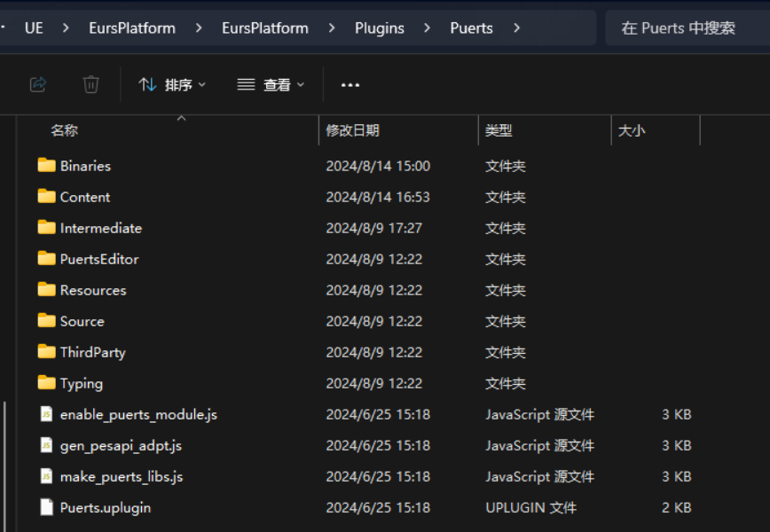This screenshot has height=532, width=770.
Task: Click the make_puerts_libs.js file icon
Action: click(x=47, y=476)
